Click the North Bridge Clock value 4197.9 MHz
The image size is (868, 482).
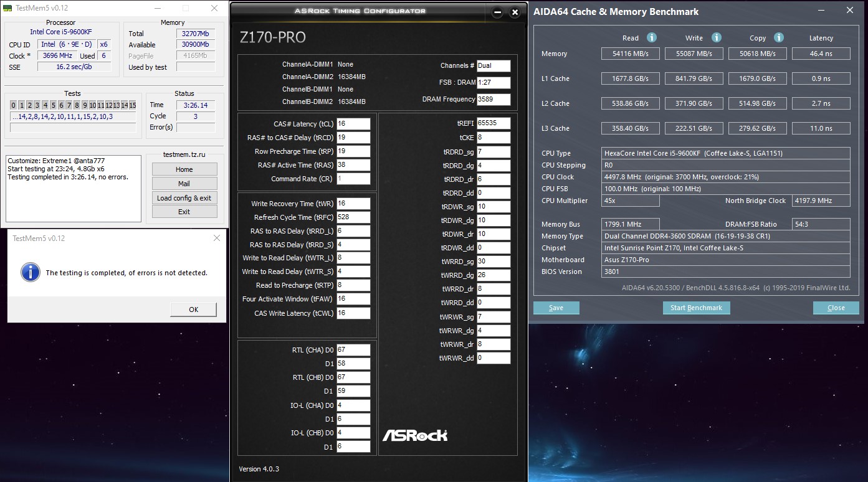(821, 201)
